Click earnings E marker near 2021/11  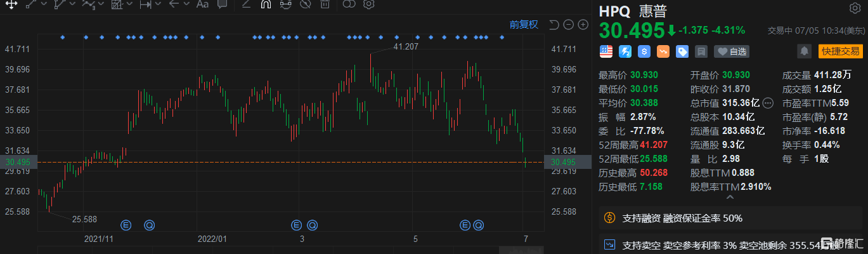coord(126,224)
